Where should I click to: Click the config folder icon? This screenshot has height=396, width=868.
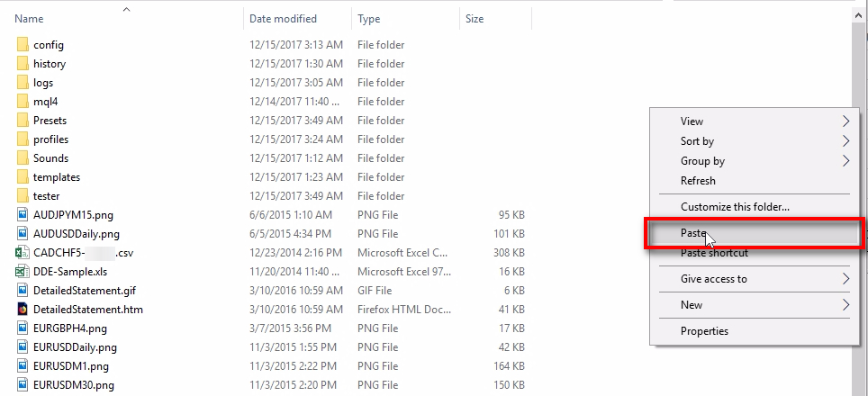point(23,45)
